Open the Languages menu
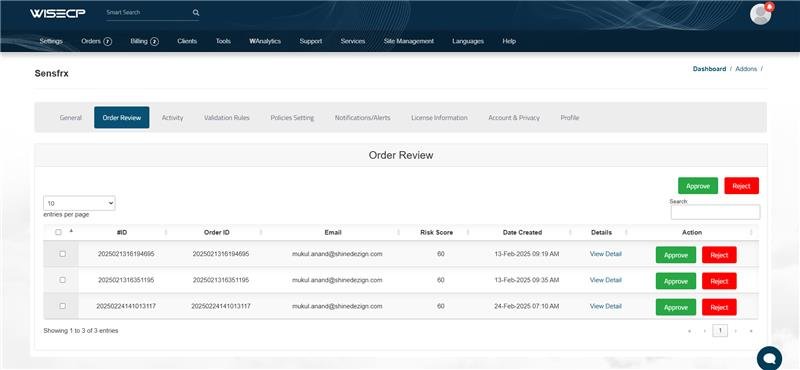800x370 pixels. [468, 41]
